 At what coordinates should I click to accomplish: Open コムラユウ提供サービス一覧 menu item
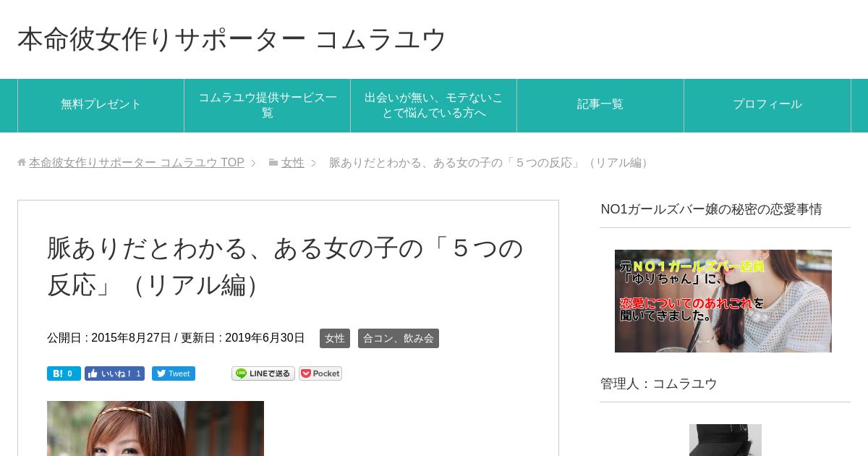point(268,105)
